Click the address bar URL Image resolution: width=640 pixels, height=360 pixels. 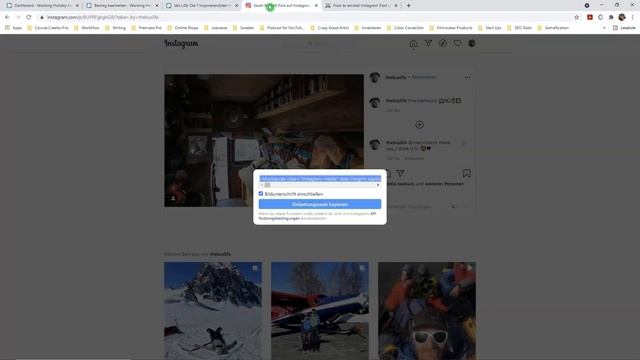tap(102, 17)
